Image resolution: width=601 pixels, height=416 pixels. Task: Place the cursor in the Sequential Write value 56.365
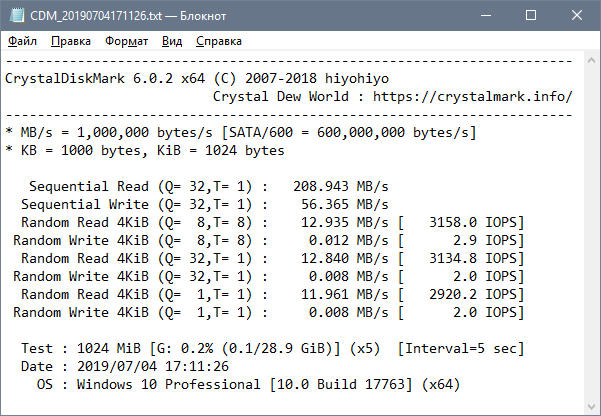pyautogui.click(x=325, y=205)
